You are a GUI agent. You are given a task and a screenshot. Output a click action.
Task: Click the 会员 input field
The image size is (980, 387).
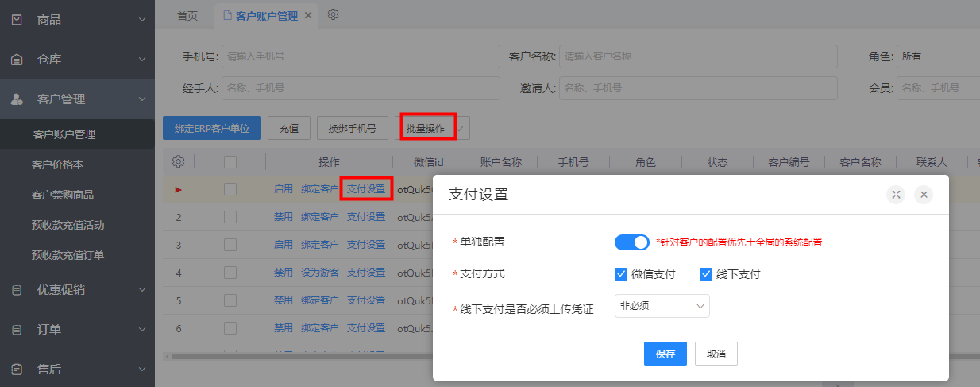click(938, 88)
